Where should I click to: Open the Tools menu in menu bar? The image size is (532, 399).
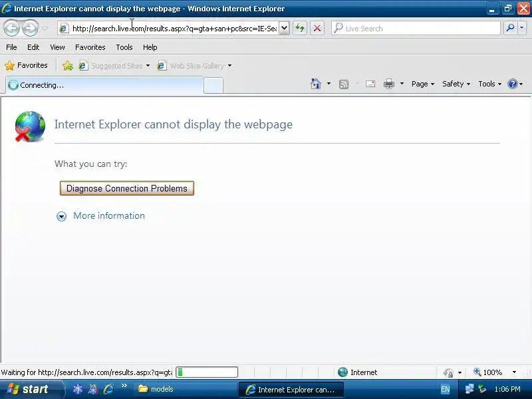click(x=124, y=47)
